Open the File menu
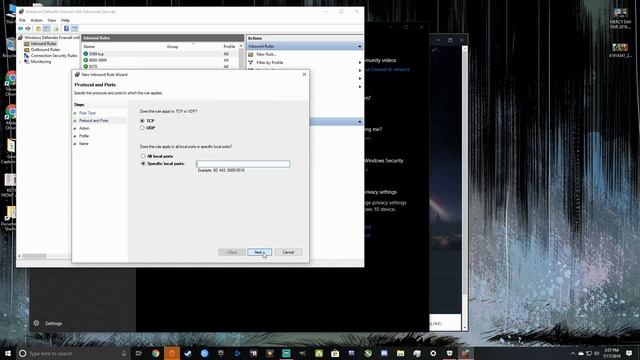The image size is (640, 360). click(x=22, y=20)
